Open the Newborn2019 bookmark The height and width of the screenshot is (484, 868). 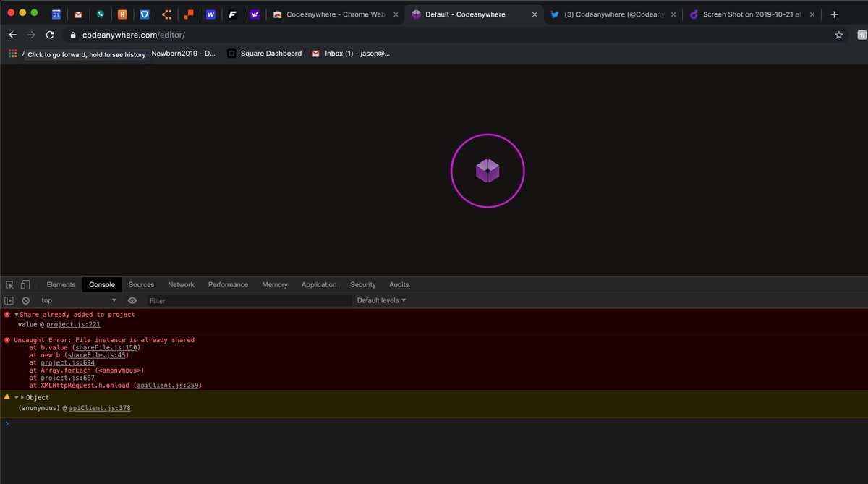click(x=183, y=54)
